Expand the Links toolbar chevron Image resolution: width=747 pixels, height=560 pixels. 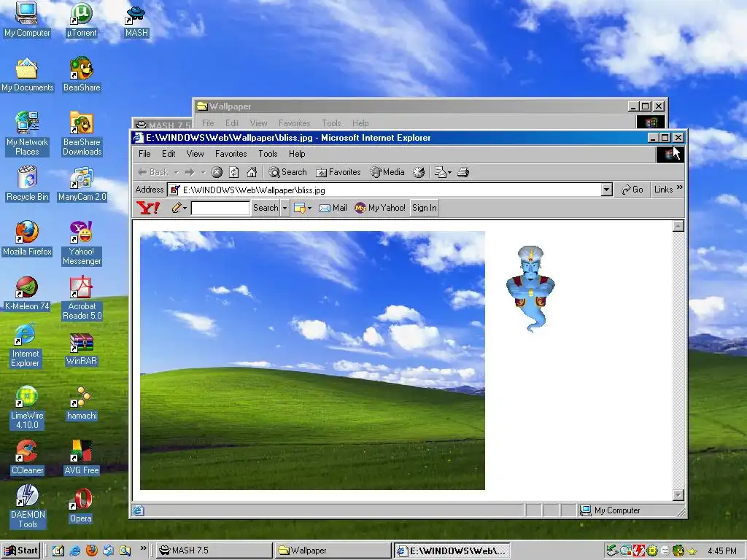[x=680, y=187]
